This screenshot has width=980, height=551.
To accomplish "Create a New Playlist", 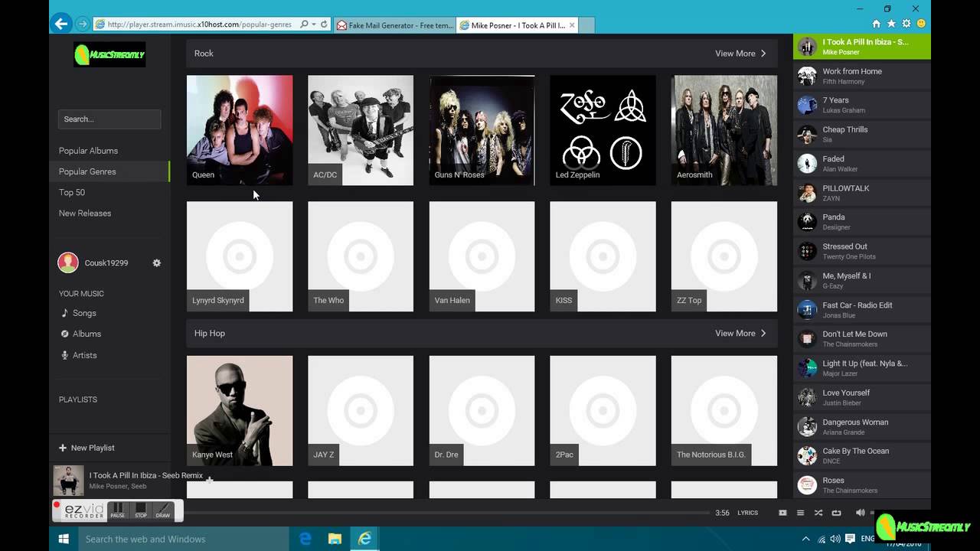I will coord(87,448).
